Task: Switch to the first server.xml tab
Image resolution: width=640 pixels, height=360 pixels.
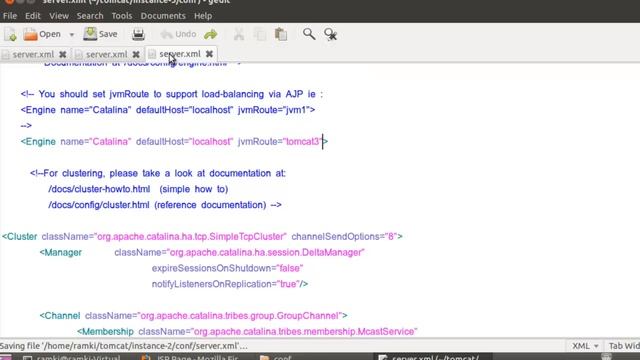Action: (33, 54)
